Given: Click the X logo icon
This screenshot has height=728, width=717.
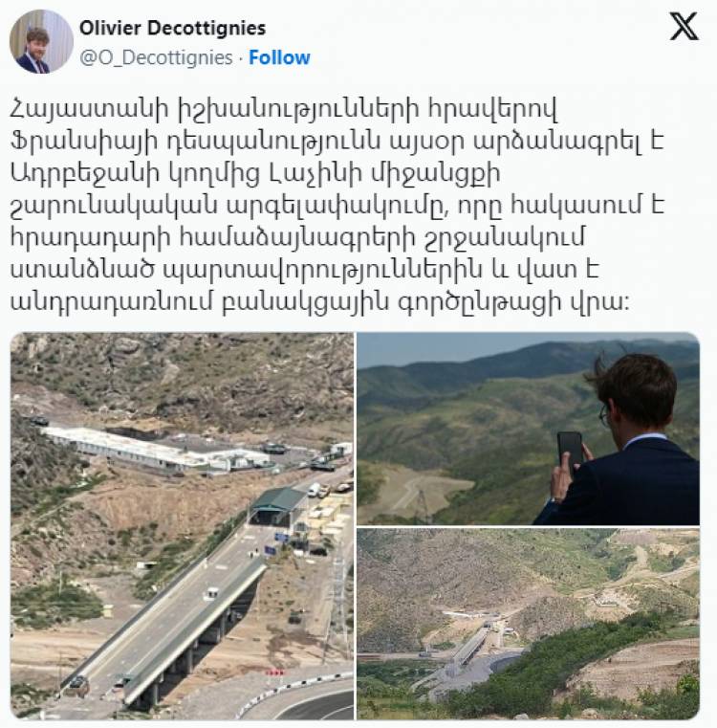Looking at the screenshot, I should [684, 27].
